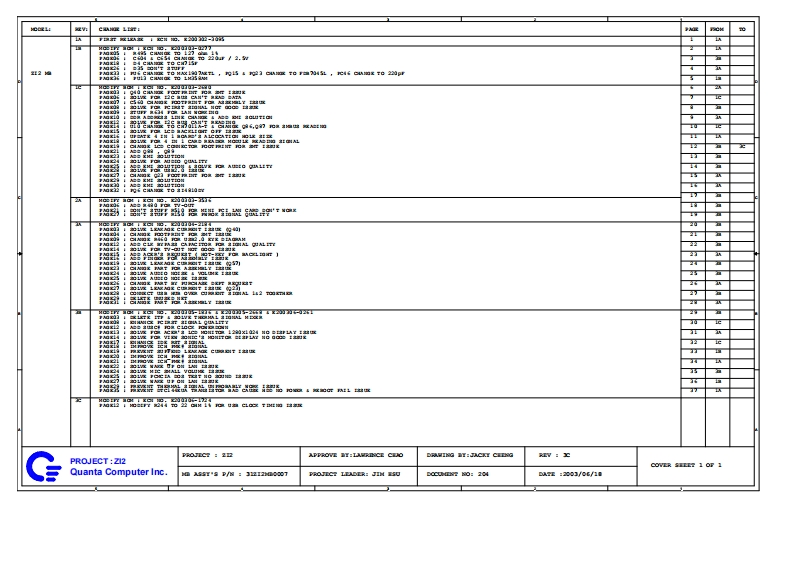Click the Quanta Computer logo icon

[41, 465]
